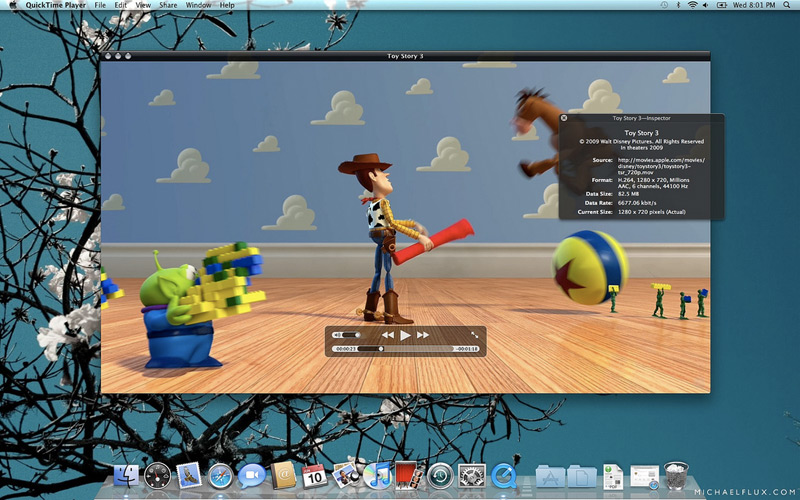Click the Toy Story 3—Inspector title bar
The width and height of the screenshot is (800, 500).
point(641,118)
